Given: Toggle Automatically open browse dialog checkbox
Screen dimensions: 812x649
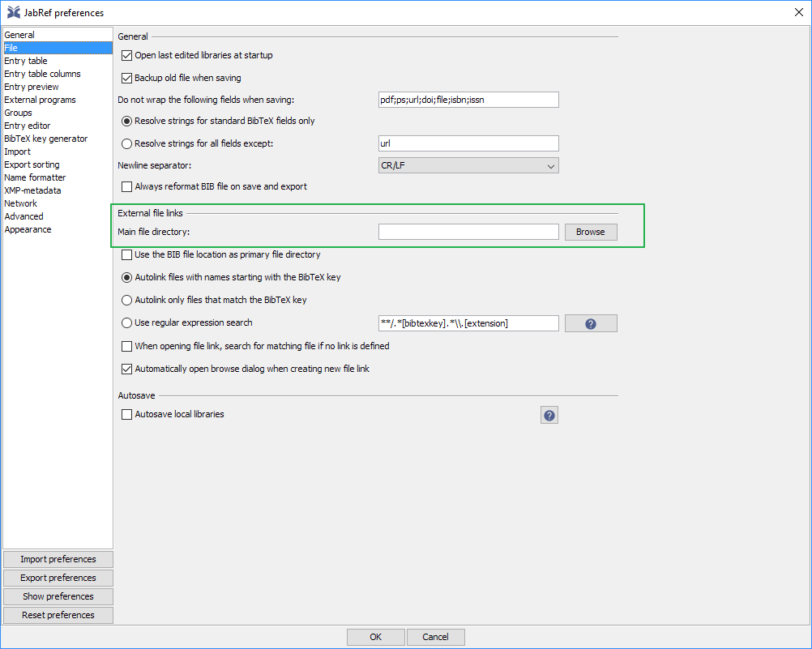Looking at the screenshot, I should click(x=126, y=369).
